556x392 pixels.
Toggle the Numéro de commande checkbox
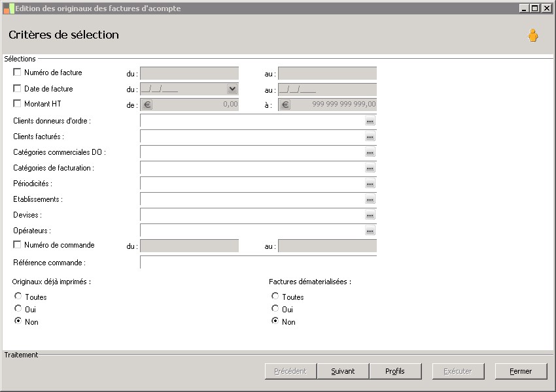coord(18,245)
